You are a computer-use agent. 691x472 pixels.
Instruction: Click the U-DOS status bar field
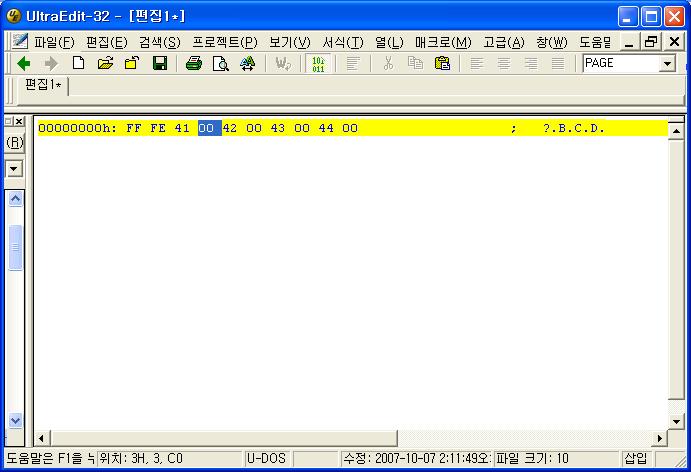tap(266, 458)
